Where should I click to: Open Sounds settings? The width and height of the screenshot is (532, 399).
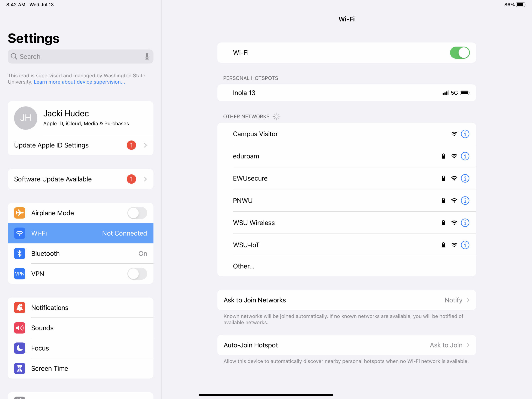pos(81,328)
